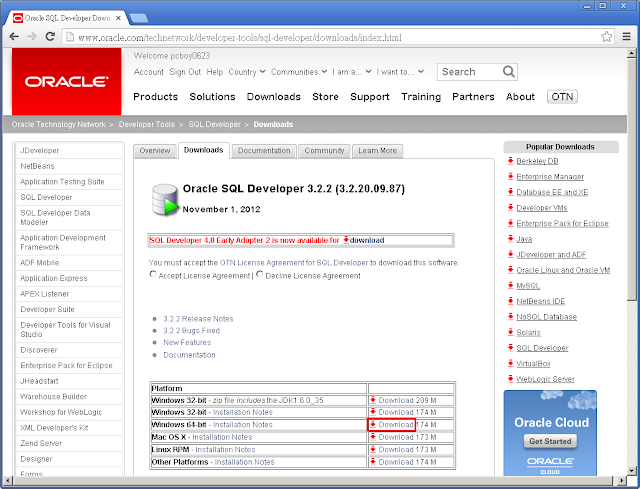This screenshot has width=640, height=489.
Task: Click the browser back arrow
Action: (14, 37)
